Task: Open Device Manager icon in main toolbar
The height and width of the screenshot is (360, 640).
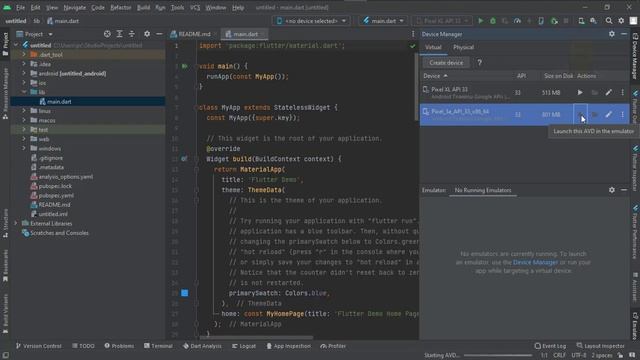Action: point(581,21)
